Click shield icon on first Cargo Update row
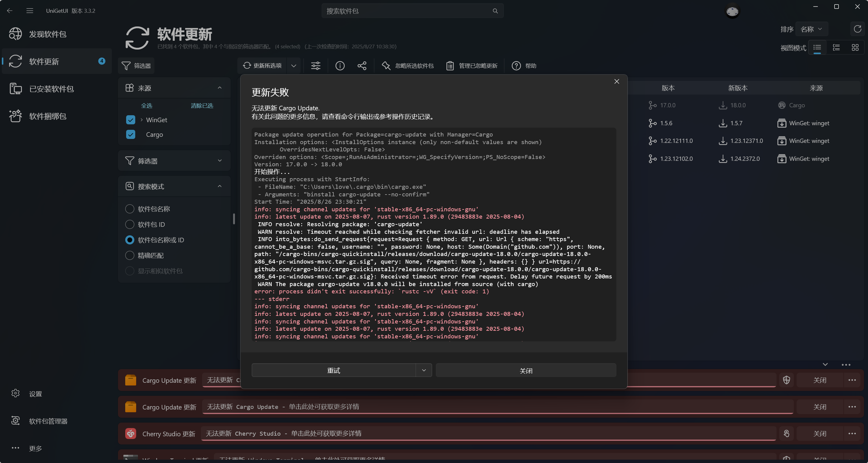Image resolution: width=868 pixels, height=463 pixels. 786,380
